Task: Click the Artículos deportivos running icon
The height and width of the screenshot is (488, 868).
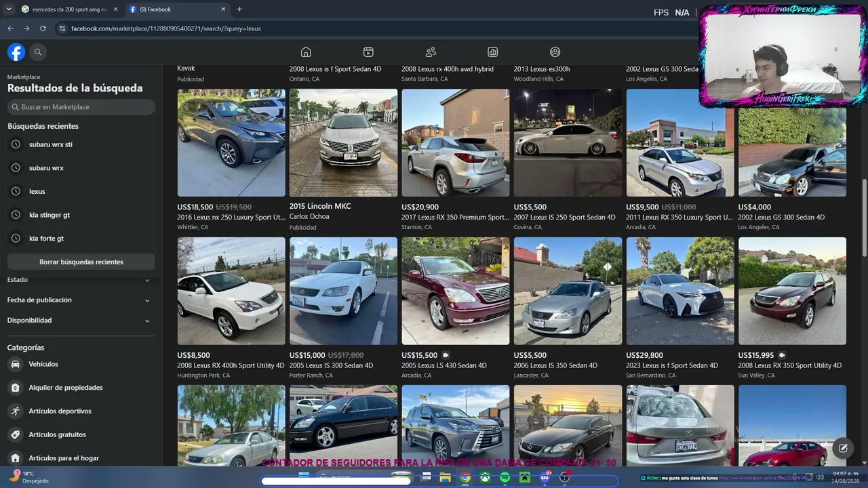Action: [x=15, y=411]
